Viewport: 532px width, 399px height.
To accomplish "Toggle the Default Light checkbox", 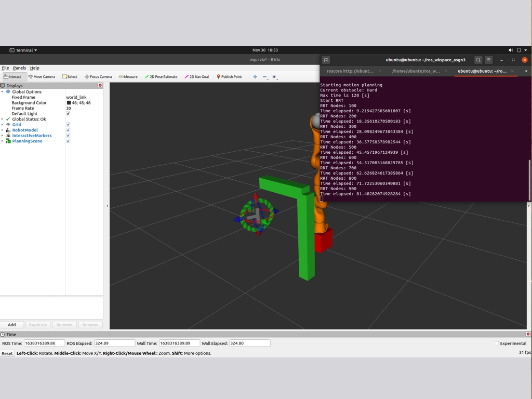I will coord(68,114).
